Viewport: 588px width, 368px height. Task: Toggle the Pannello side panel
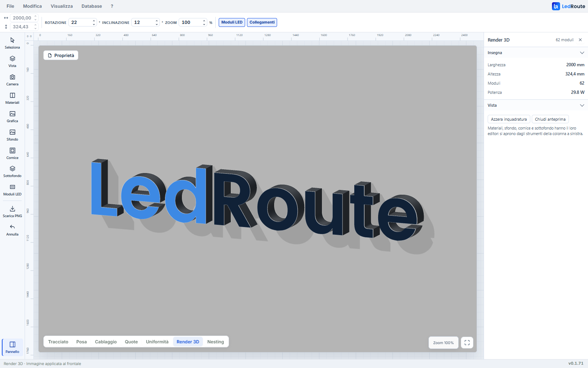point(12,347)
